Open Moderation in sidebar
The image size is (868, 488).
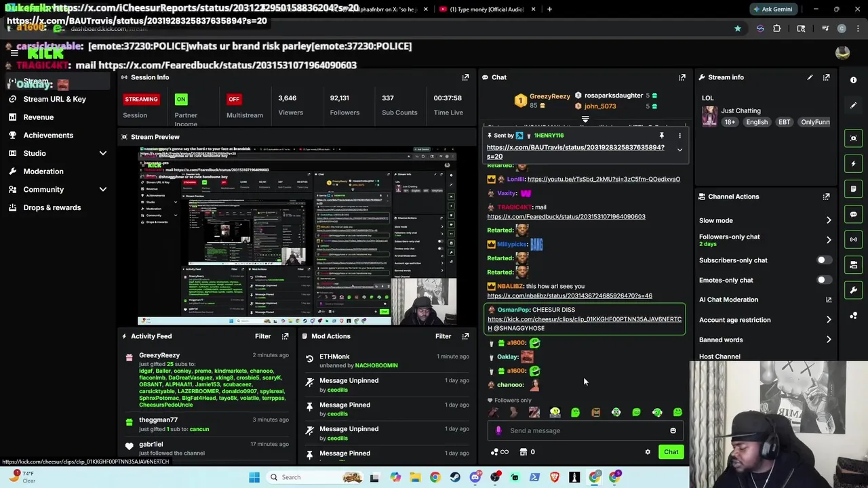(43, 171)
